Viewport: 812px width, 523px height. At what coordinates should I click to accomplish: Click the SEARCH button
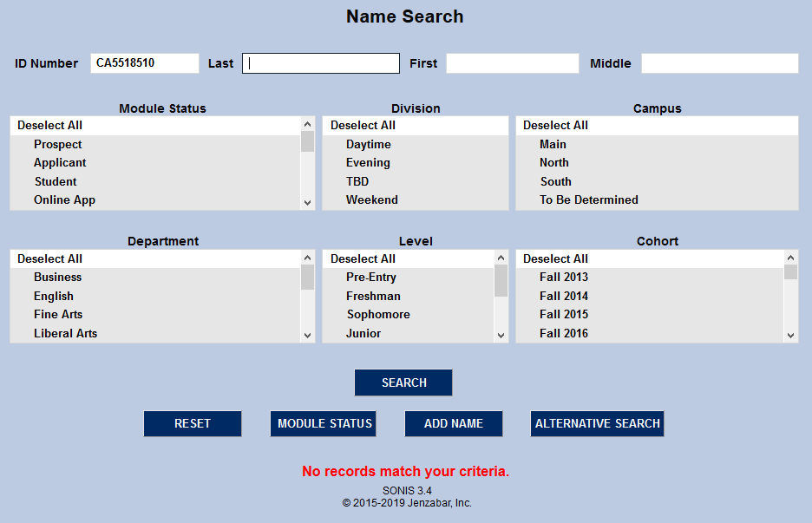(403, 382)
